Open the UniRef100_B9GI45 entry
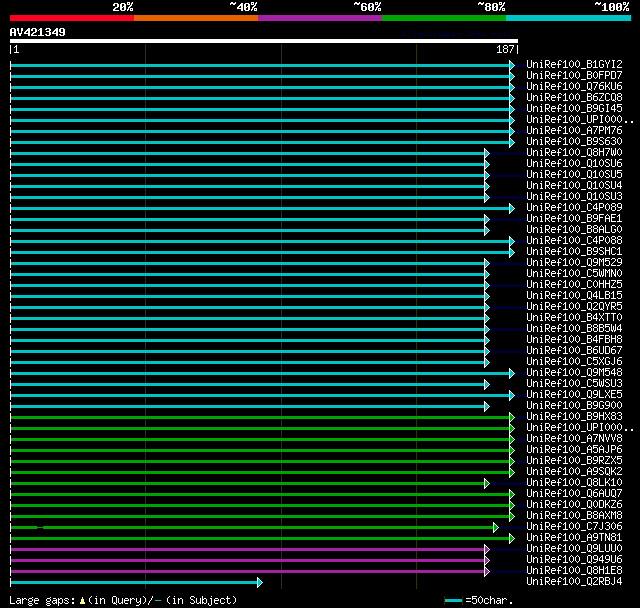This screenshot has height=608, width=640. 574,109
